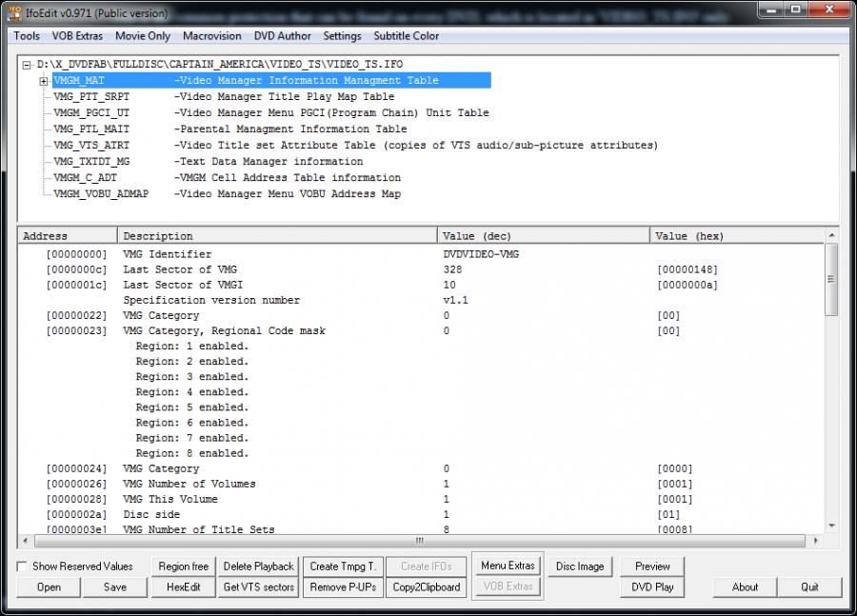
Task: Click the horizontal scroll left arrow
Action: (25, 541)
